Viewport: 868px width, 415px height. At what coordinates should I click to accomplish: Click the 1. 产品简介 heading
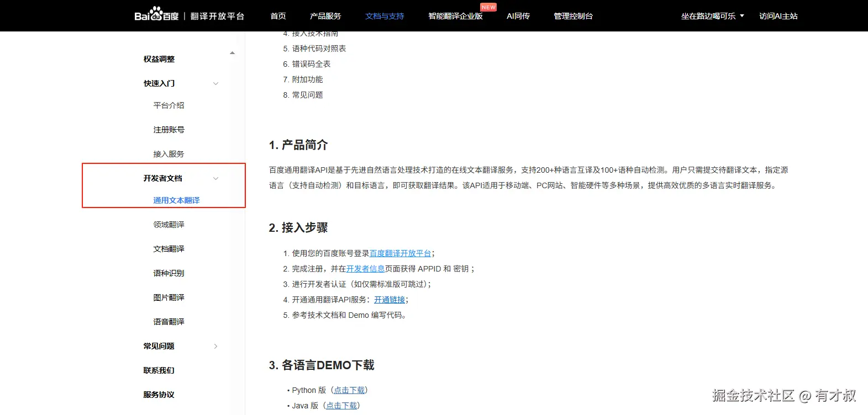coord(298,145)
